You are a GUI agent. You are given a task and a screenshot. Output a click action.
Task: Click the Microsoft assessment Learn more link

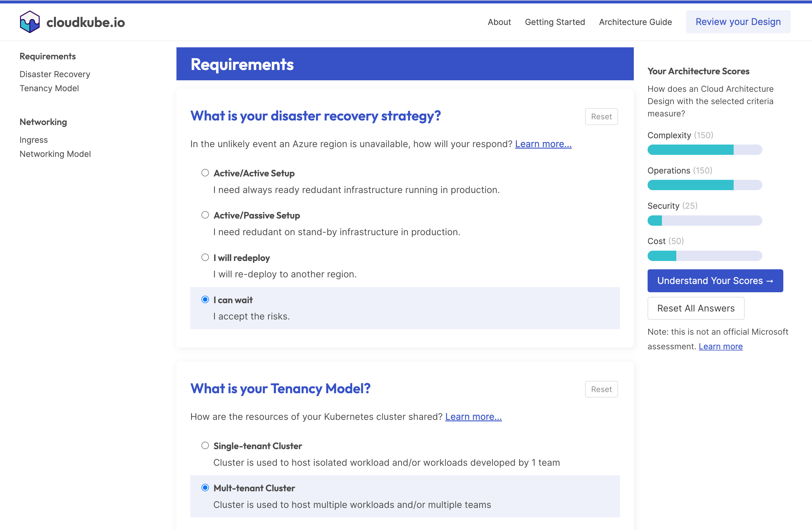[720, 346]
